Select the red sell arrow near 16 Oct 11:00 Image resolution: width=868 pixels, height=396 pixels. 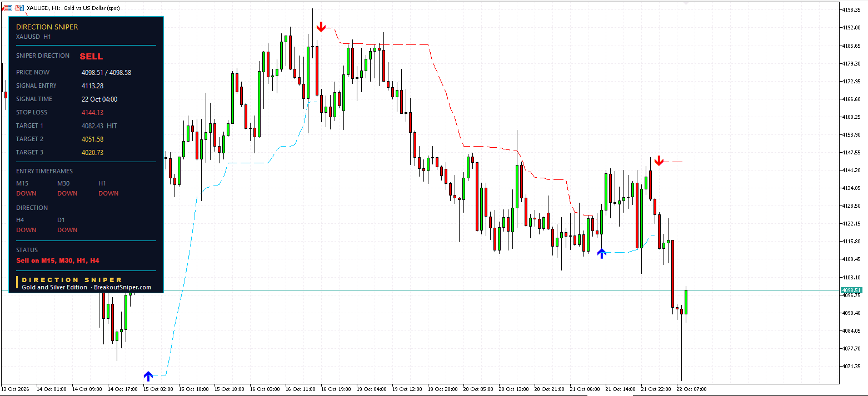pos(321,27)
